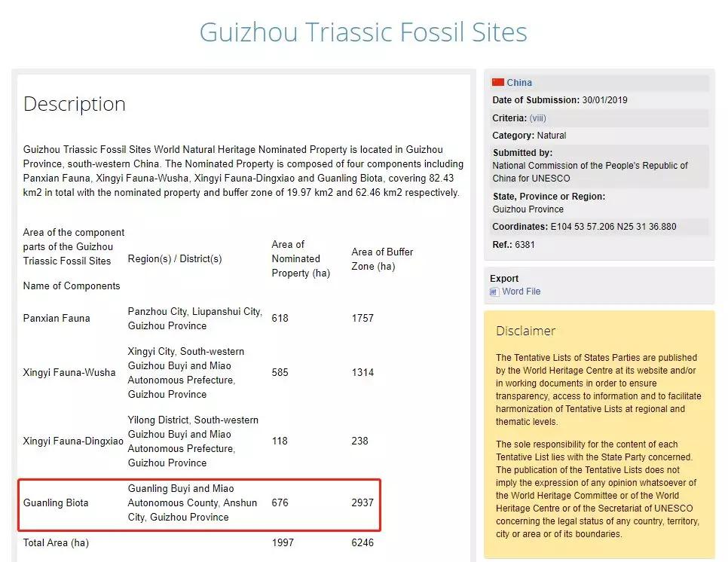Click the Word file document icon

(x=494, y=292)
